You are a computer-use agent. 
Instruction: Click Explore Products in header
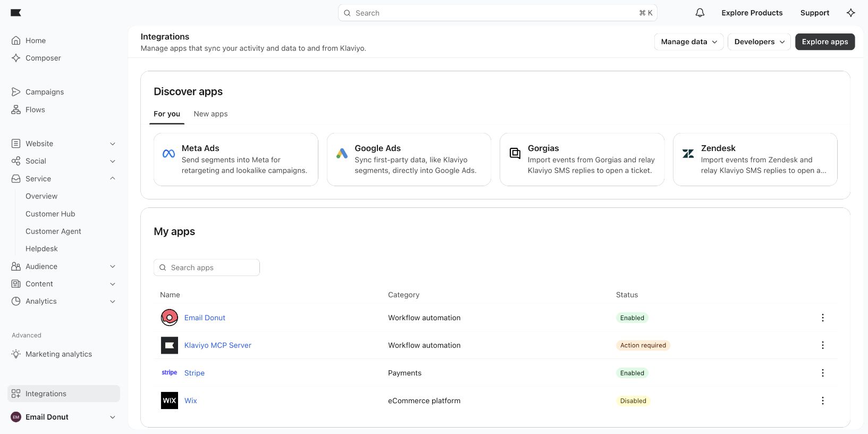(x=752, y=13)
